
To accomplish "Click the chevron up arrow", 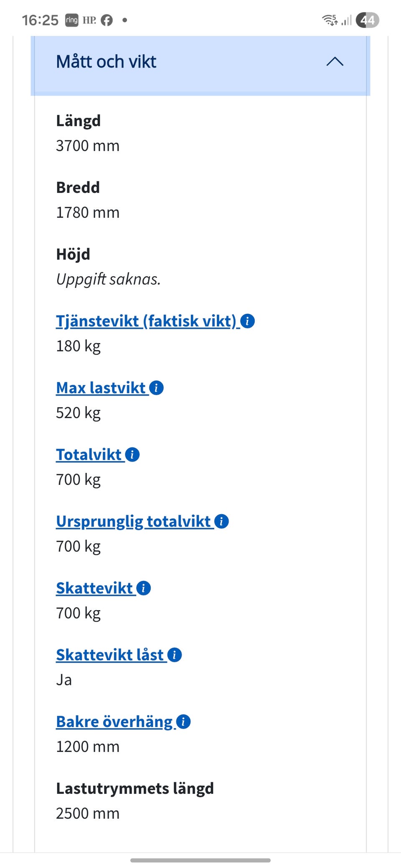I will [335, 62].
